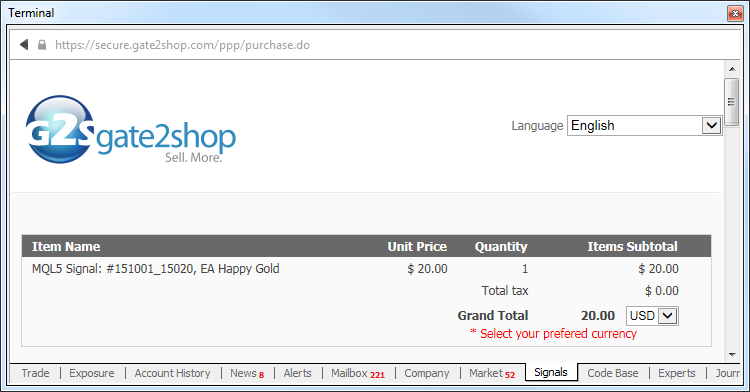Click the gate2shop logo
The width and height of the screenshot is (750, 392).
click(x=130, y=130)
